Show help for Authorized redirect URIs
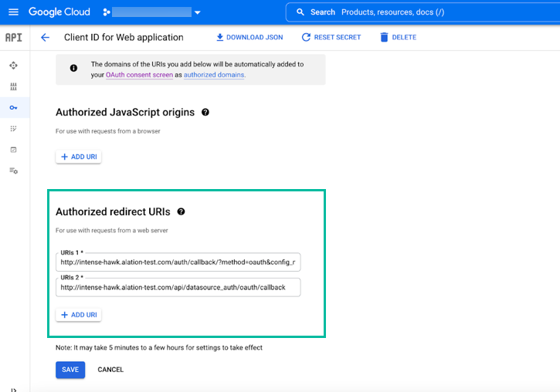560x392 pixels. tap(181, 211)
